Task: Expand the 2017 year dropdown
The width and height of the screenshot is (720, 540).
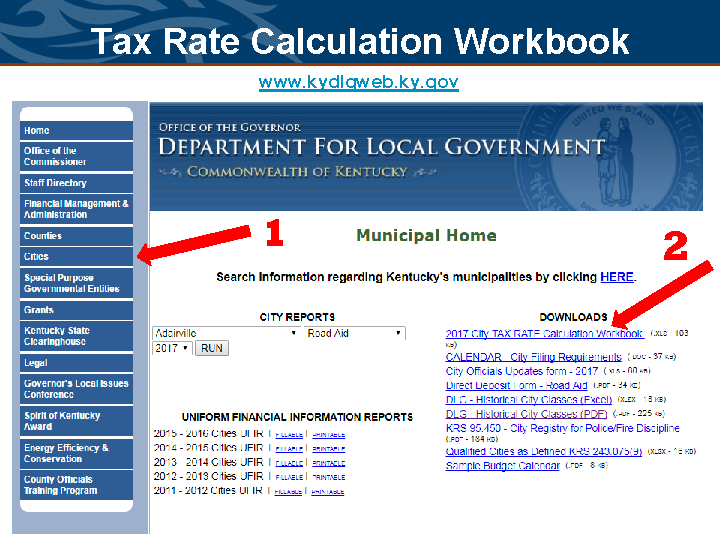Action: pyautogui.click(x=172, y=348)
